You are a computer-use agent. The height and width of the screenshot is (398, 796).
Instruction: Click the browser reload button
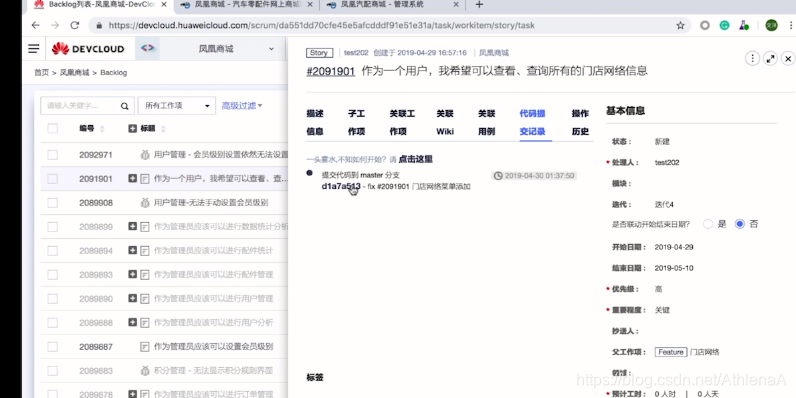coord(75,25)
